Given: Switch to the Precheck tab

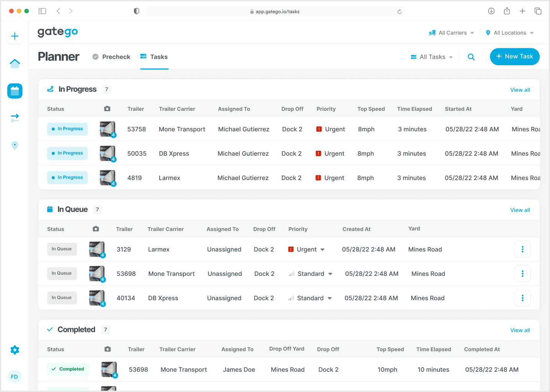Looking at the screenshot, I should [x=112, y=57].
